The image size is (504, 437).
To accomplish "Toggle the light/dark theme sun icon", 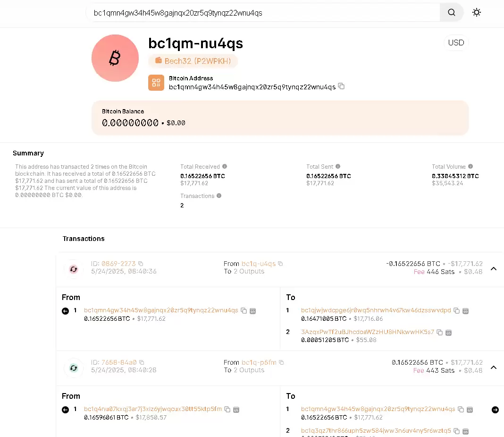I will [x=477, y=13].
